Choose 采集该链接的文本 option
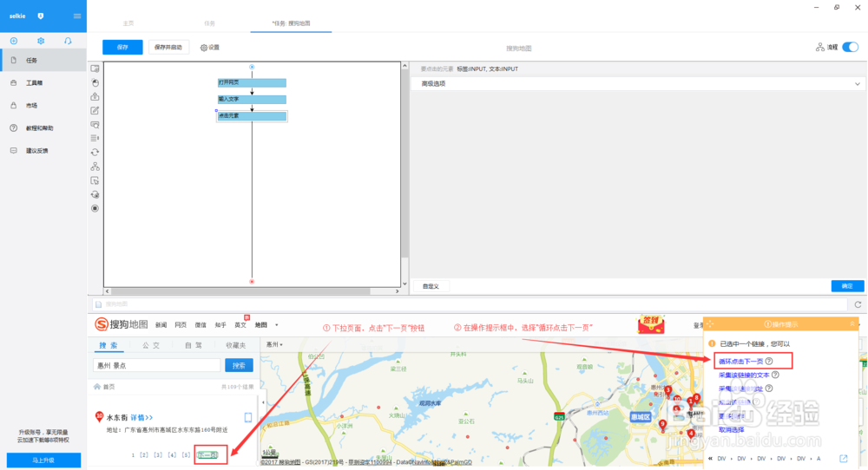Image resolution: width=868 pixels, height=470 pixels. click(744, 375)
